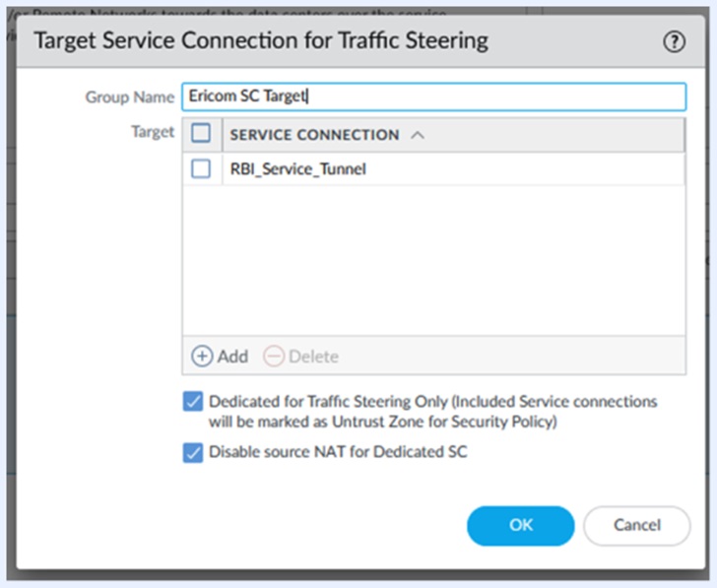The width and height of the screenshot is (717, 588).
Task: Uncheck Disable source NAT for Dedicated SC
Action: point(193,454)
